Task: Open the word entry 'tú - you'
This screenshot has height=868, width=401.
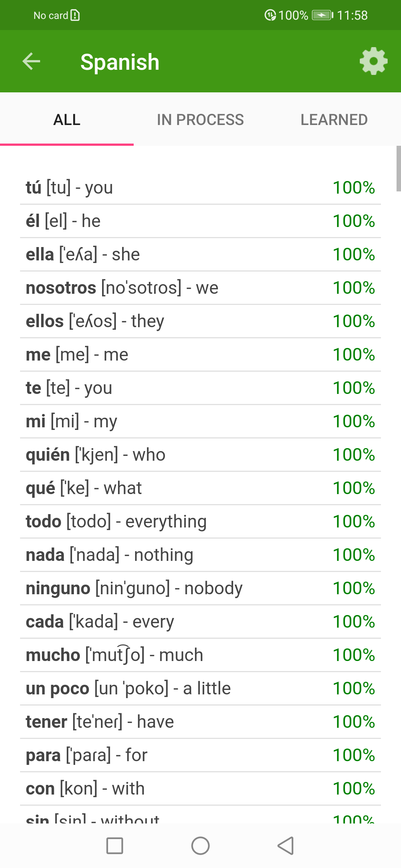Action: click(x=200, y=188)
